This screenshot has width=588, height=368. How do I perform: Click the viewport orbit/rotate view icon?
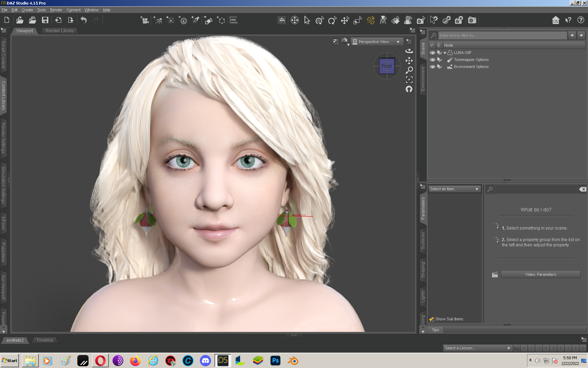[409, 51]
